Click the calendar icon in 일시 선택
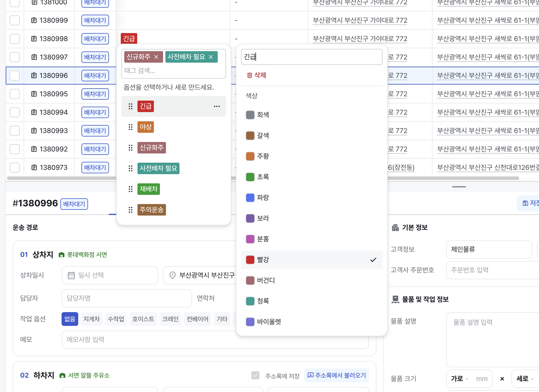Image resolution: width=539 pixels, height=392 pixels. (x=71, y=275)
